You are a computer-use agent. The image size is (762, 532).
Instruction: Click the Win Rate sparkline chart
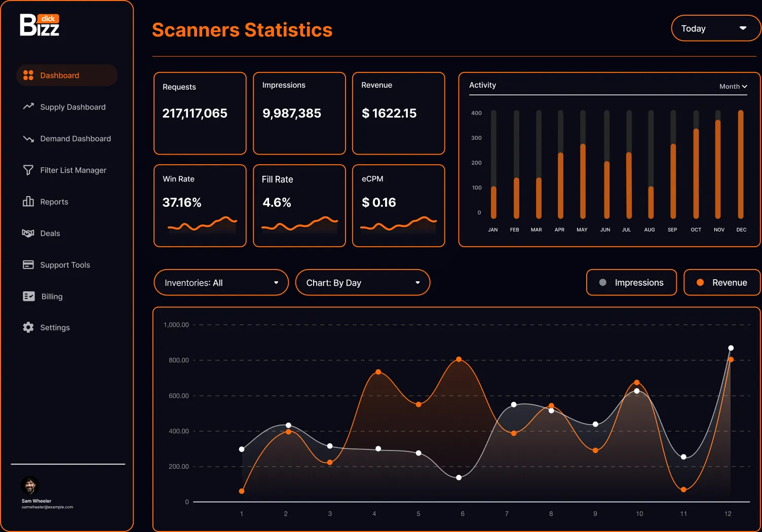pyautogui.click(x=202, y=225)
